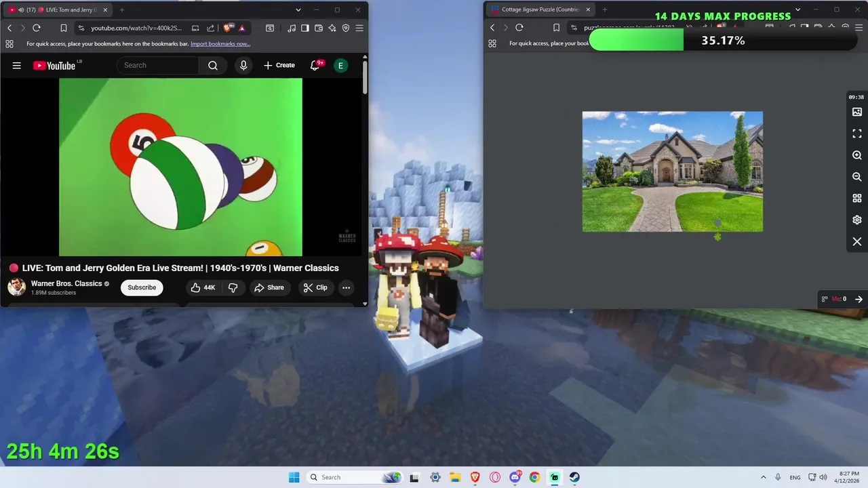Click the taskbar Search box
This screenshot has height=488, width=868.
tap(355, 477)
